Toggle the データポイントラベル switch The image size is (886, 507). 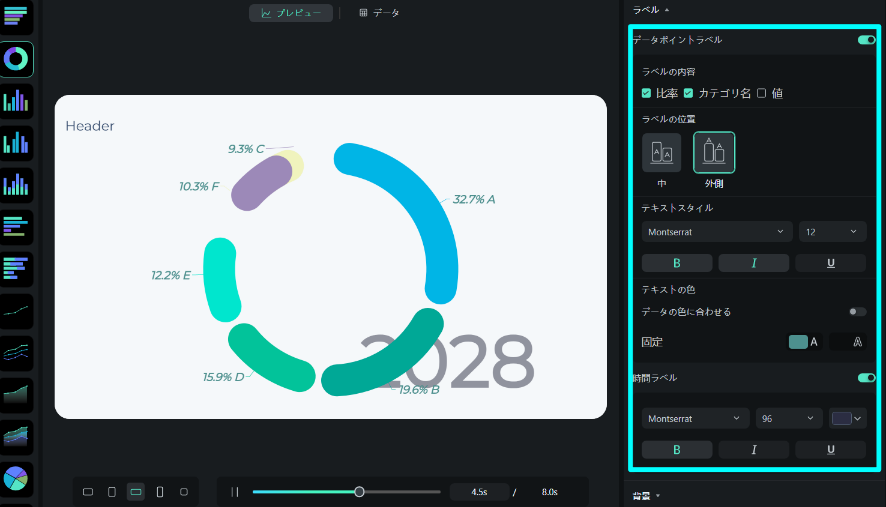point(866,40)
